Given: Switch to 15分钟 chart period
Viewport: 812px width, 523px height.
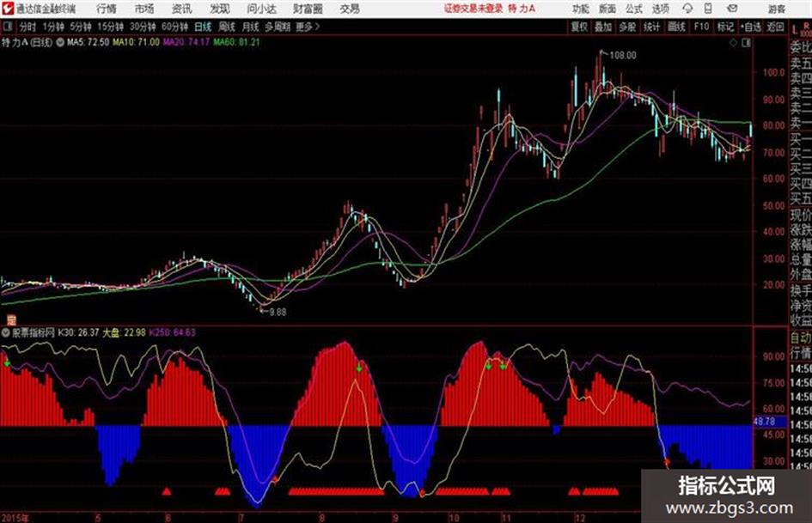Looking at the screenshot, I should pos(111,27).
